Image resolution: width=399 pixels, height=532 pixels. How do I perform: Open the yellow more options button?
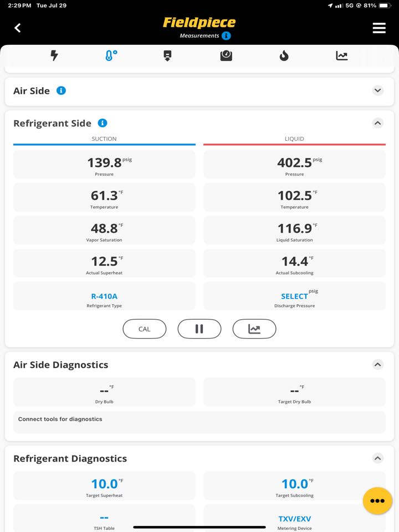click(x=377, y=501)
